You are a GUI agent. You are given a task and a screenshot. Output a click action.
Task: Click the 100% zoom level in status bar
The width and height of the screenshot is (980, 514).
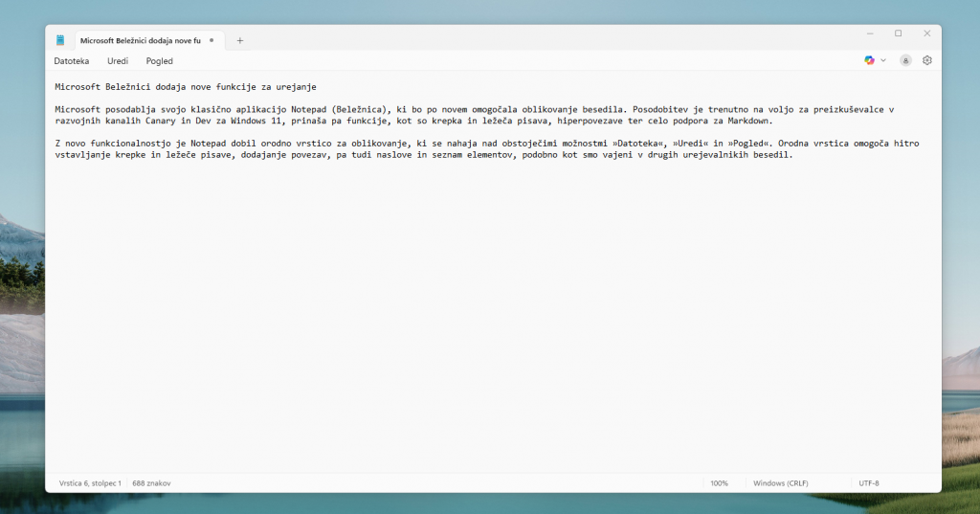719,483
